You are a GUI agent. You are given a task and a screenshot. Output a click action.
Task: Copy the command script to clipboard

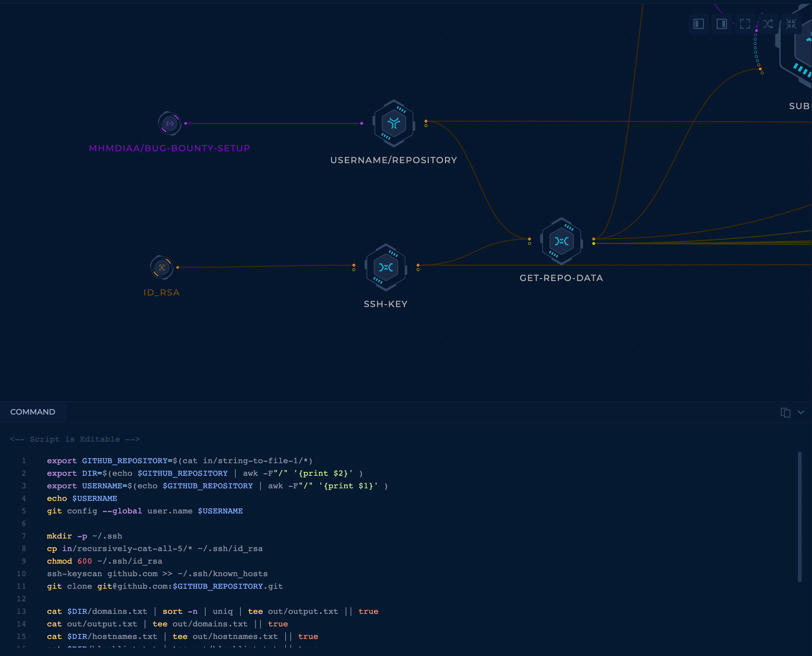coord(786,412)
